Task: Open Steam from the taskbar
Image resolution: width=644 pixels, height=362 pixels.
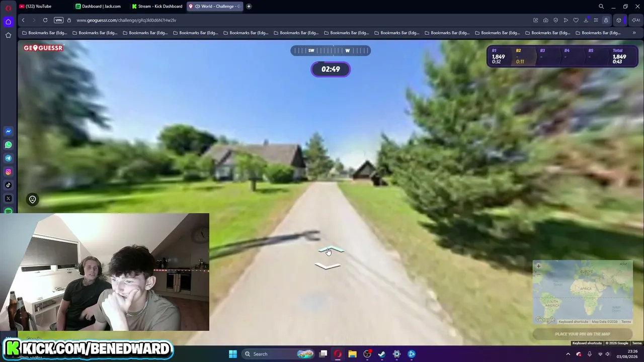Action: pyautogui.click(x=382, y=354)
